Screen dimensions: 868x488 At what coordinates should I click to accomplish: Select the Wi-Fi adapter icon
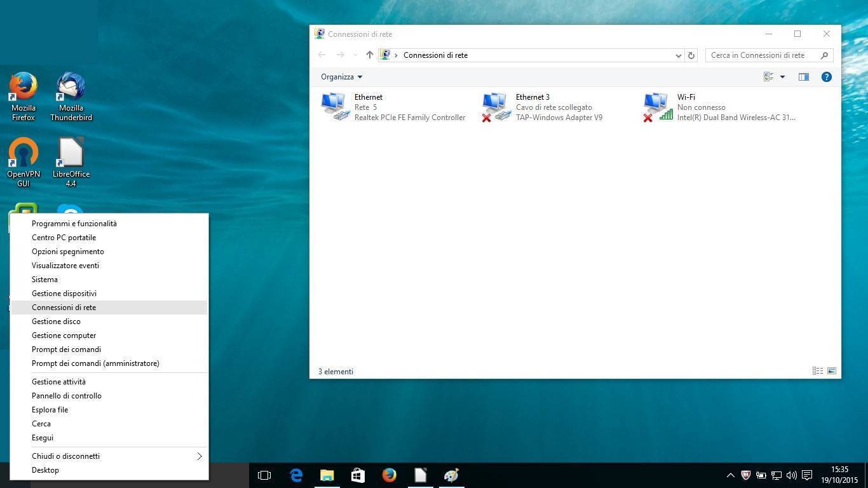[658, 107]
